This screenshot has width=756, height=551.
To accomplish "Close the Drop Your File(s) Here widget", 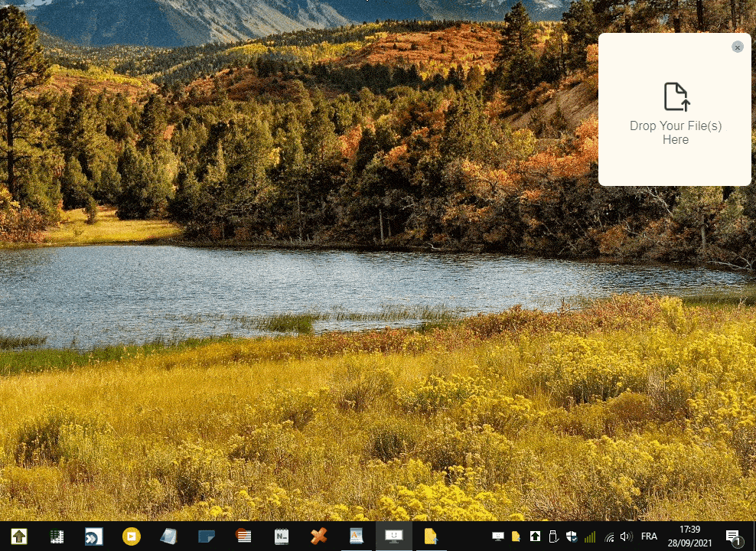I will tap(737, 47).
